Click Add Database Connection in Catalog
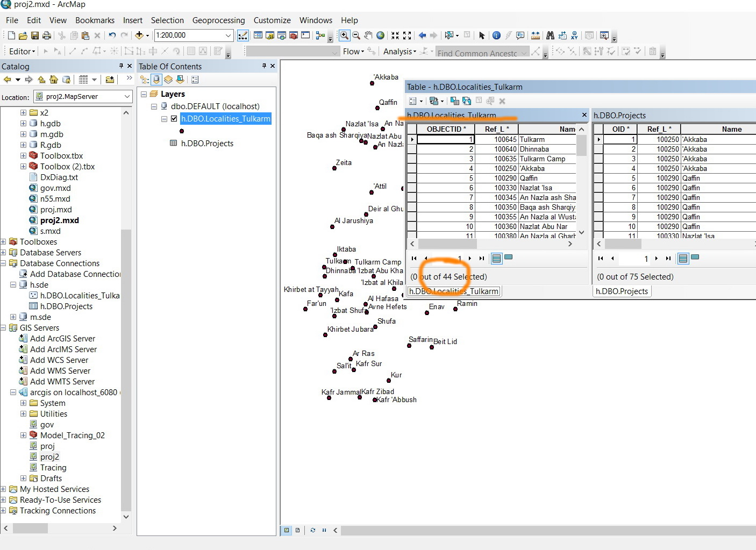The width and height of the screenshot is (756, 550). 75,274
